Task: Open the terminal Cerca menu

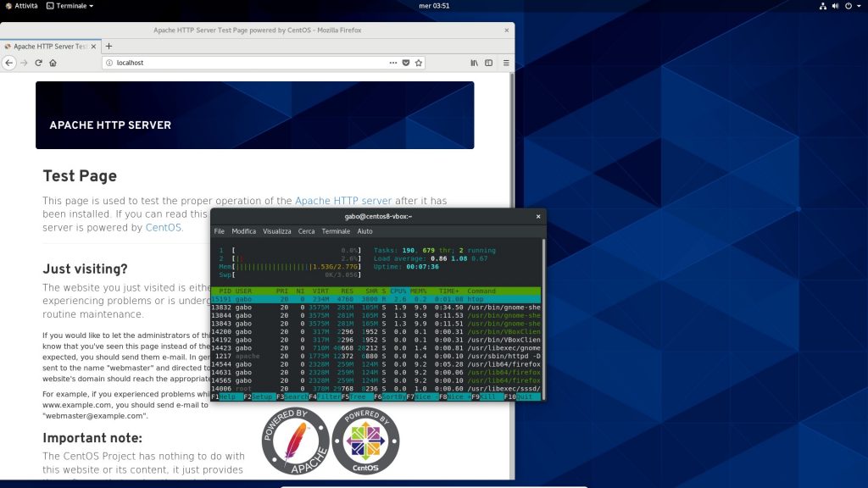Action: coord(306,231)
